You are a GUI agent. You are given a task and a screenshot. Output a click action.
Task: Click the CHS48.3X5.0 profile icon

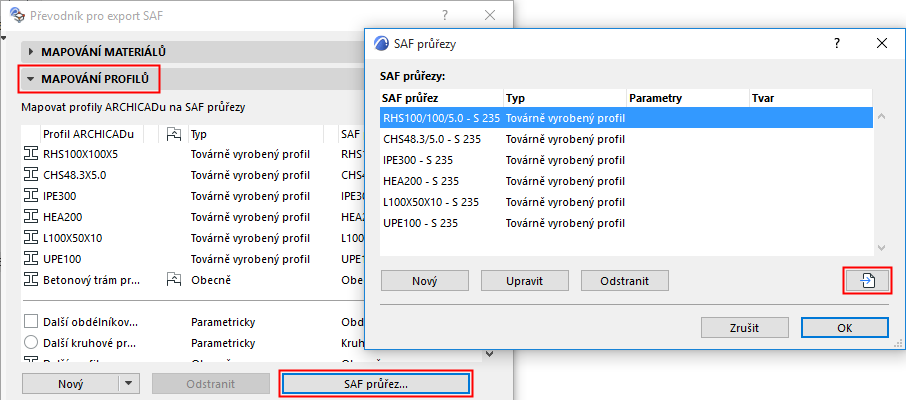click(29, 174)
